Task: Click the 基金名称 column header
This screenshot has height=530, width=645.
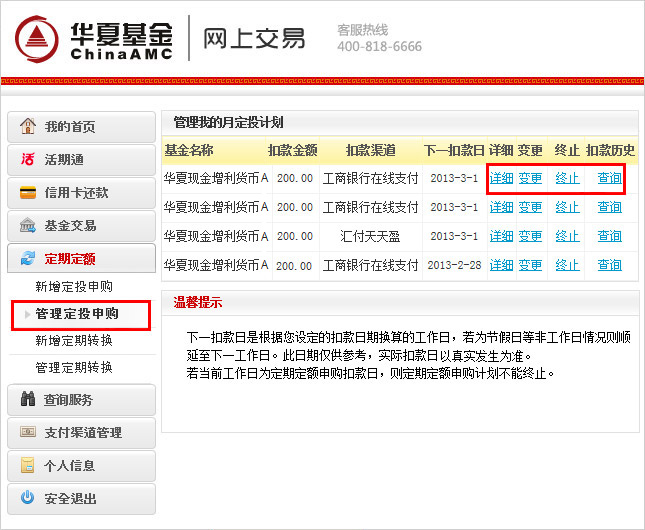Action: (x=189, y=150)
